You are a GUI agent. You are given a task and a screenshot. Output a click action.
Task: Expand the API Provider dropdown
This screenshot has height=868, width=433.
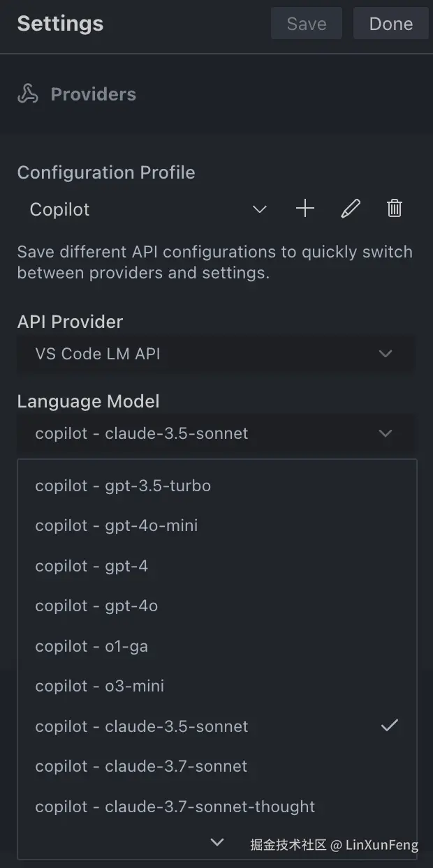click(x=216, y=354)
